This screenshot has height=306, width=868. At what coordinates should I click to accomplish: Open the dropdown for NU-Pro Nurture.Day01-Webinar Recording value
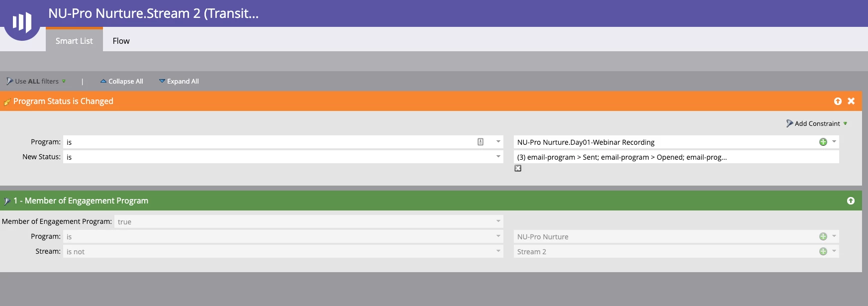(834, 142)
